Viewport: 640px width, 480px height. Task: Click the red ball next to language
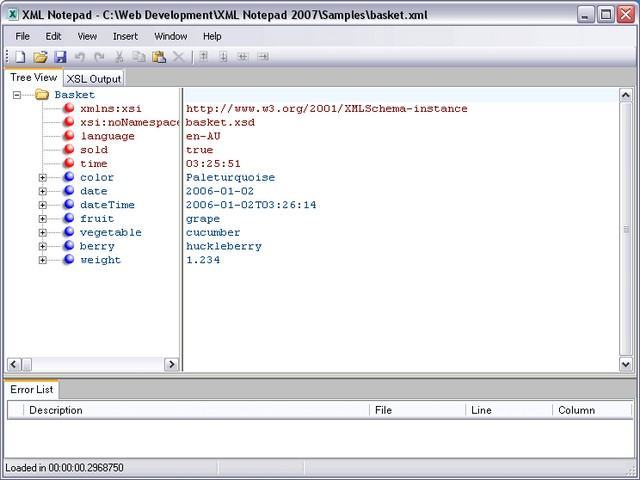click(x=69, y=135)
